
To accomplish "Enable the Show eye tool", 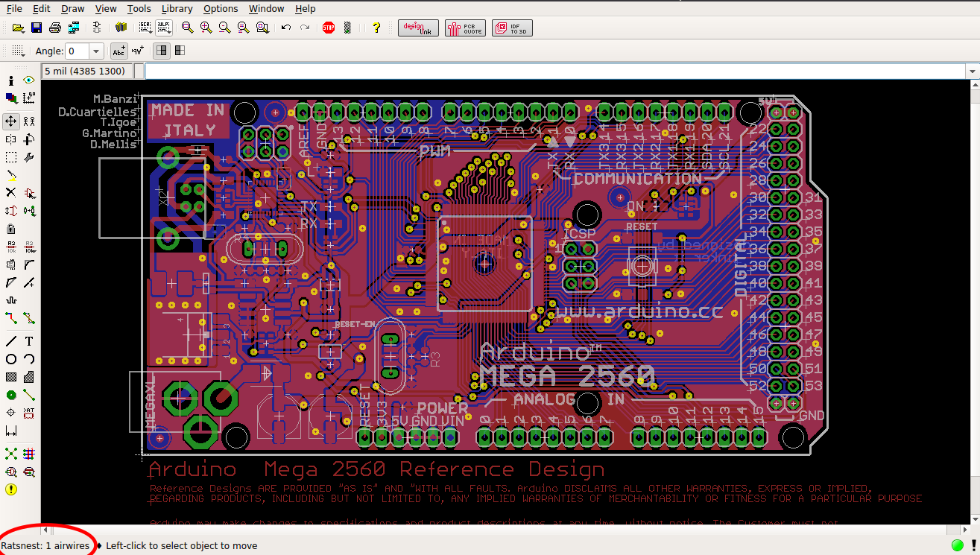I will coord(29,80).
